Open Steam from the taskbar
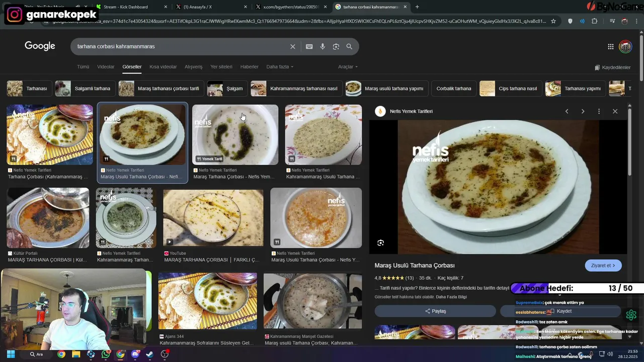 149,354
